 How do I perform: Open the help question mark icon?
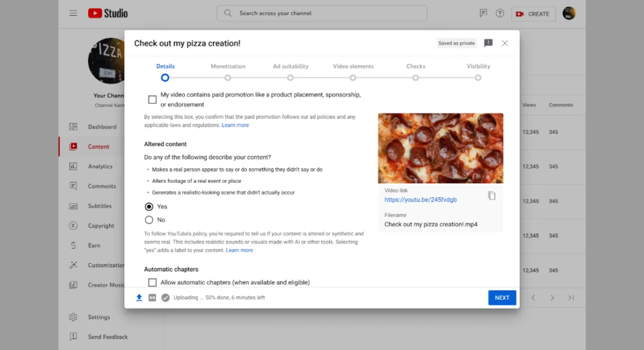(499, 13)
